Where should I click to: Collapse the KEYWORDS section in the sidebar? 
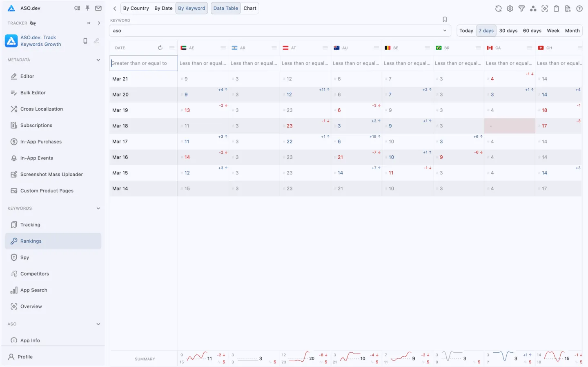click(98, 208)
